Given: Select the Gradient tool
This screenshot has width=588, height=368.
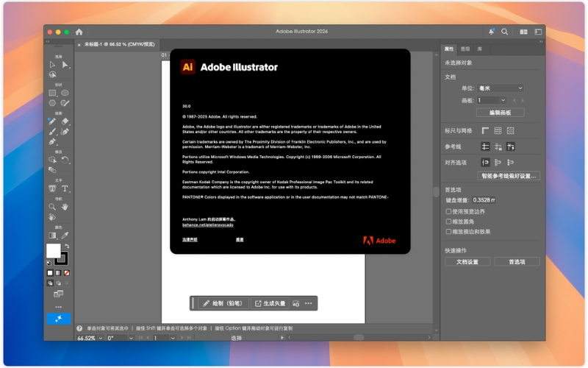Looking at the screenshot, I should 52,236.
